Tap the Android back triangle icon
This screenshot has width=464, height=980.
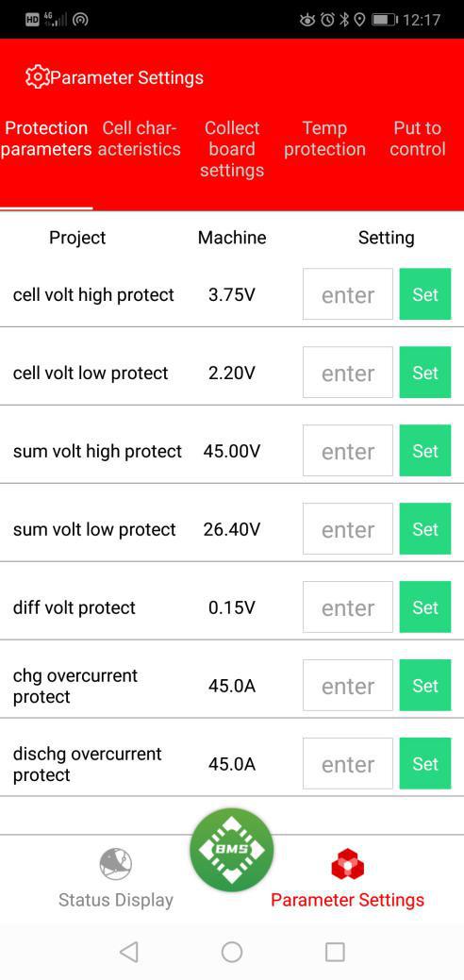[x=129, y=952]
